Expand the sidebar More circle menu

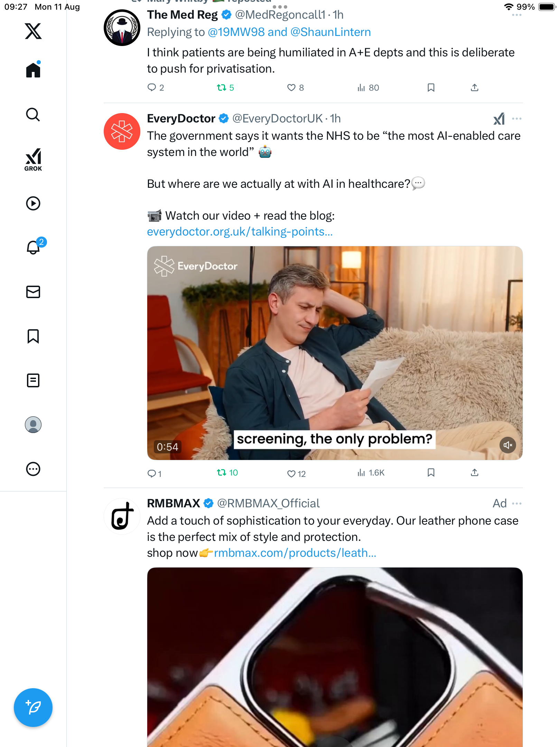click(x=33, y=469)
